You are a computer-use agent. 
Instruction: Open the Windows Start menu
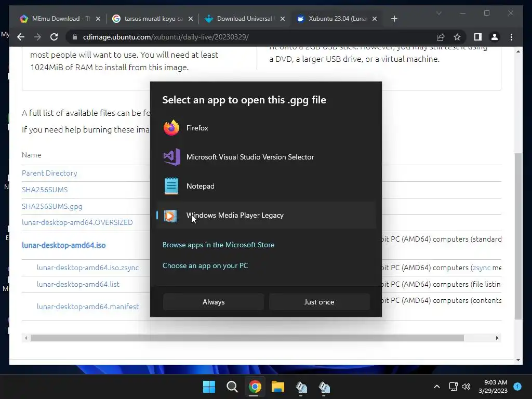pos(209,387)
